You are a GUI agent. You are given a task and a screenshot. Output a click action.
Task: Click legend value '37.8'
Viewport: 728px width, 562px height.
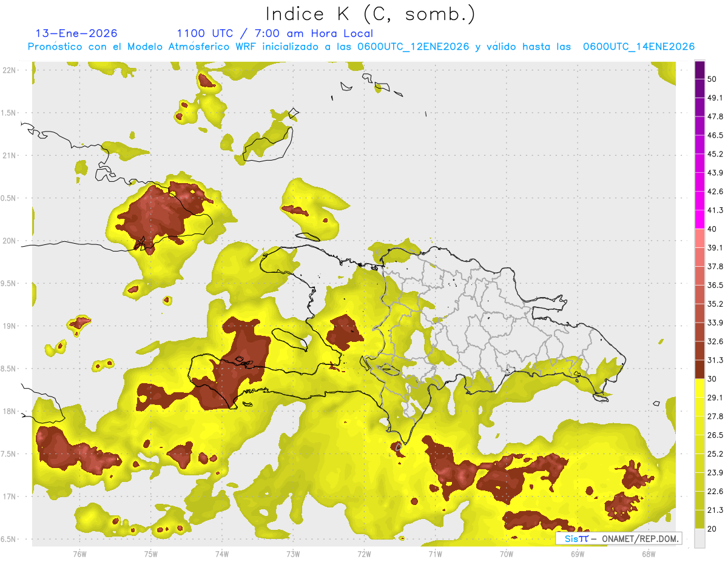715,266
